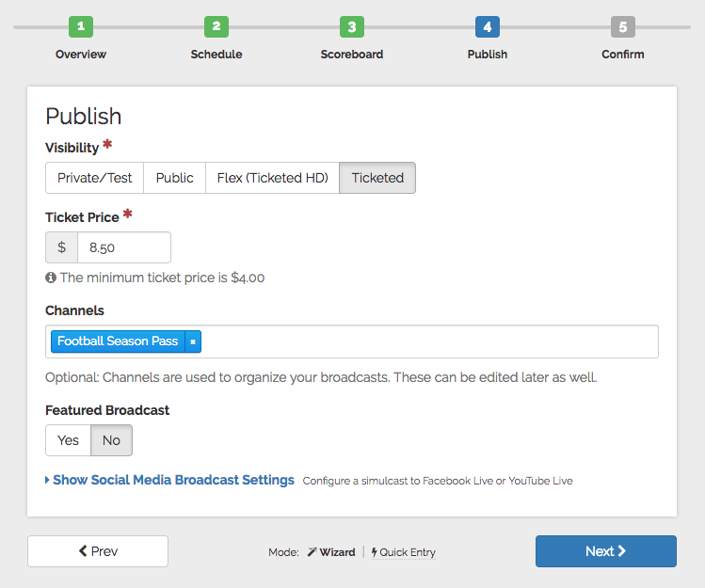Screen dimensions: 705x588
Task: Select Ticketed visibility option
Action: [377, 178]
